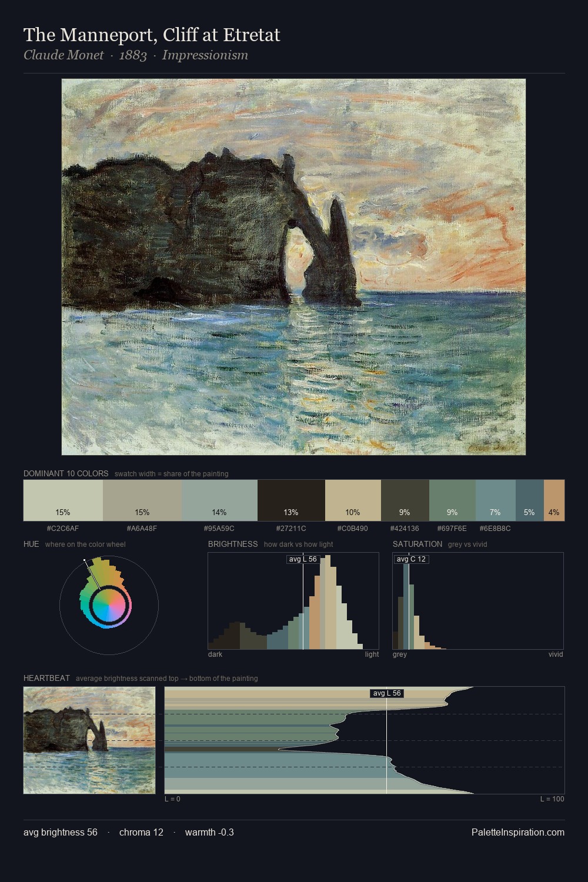
Task: Pick the #95A59C 14% swatch
Action: tap(219, 500)
